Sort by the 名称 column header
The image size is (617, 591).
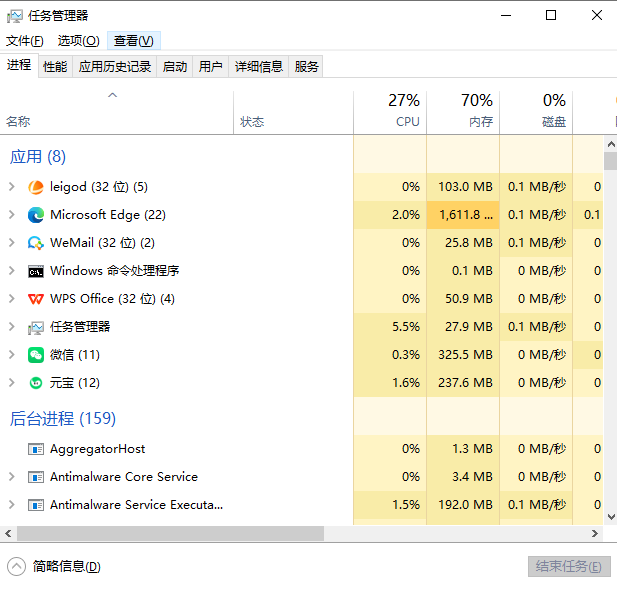click(116, 113)
